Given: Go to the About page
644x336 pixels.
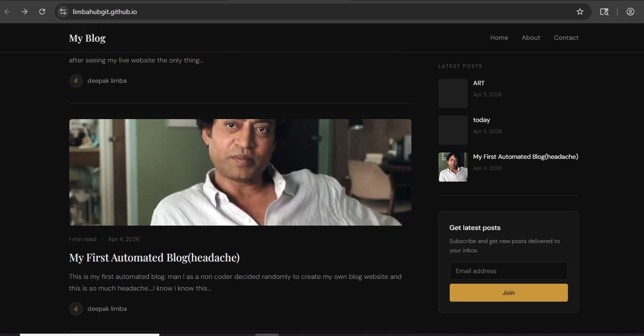Looking at the screenshot, I should tap(531, 38).
